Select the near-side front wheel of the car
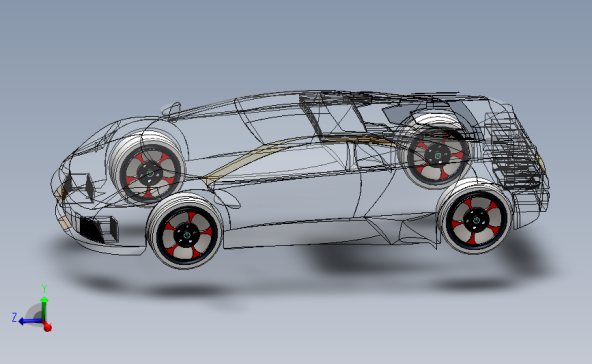This screenshot has width=592, height=364. point(185,231)
